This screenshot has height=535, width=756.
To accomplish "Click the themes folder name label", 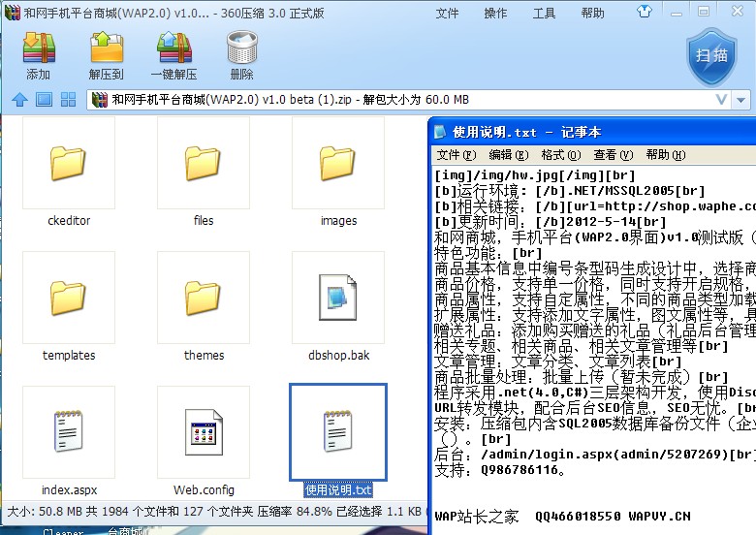I will tap(204, 356).
